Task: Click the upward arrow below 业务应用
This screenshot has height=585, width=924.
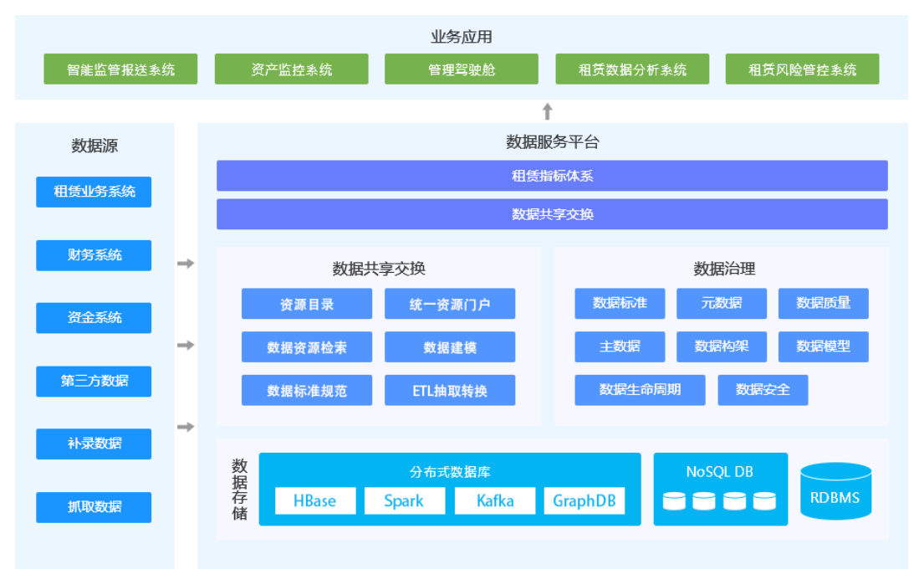Action: pos(548,111)
